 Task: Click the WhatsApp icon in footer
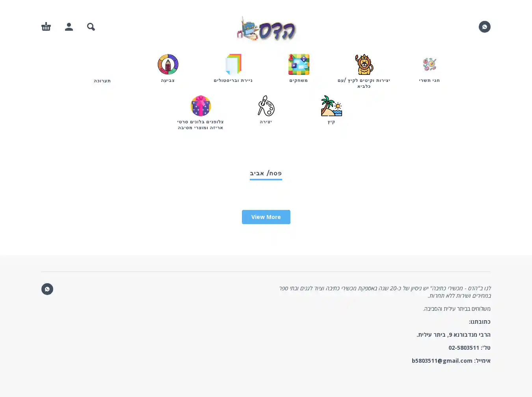pos(47,289)
